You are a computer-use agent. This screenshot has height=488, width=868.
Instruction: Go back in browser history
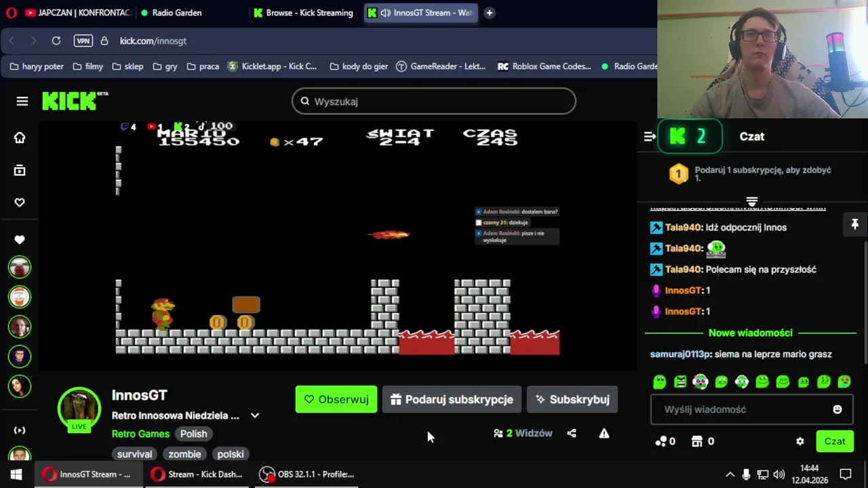point(12,41)
